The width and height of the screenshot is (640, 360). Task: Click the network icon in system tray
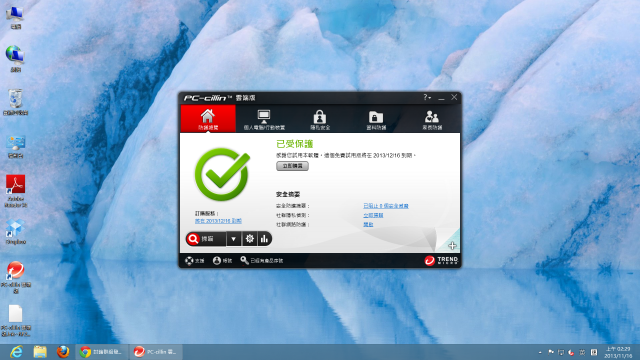point(561,352)
